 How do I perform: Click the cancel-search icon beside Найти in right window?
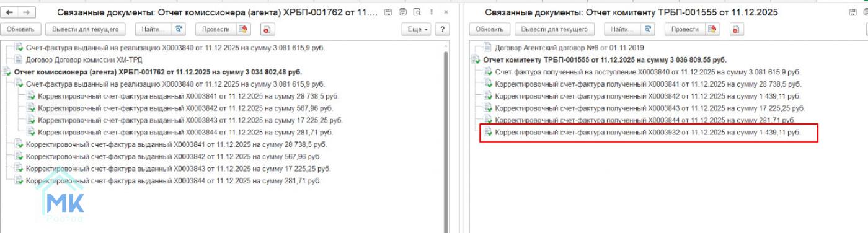pos(649,29)
